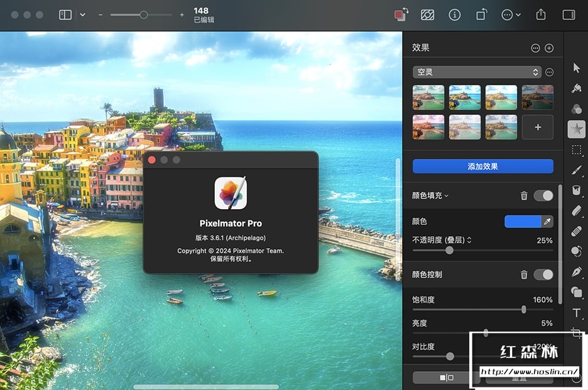The height and width of the screenshot is (390, 588).
Task: Select the Crop tool
Action: click(x=576, y=332)
